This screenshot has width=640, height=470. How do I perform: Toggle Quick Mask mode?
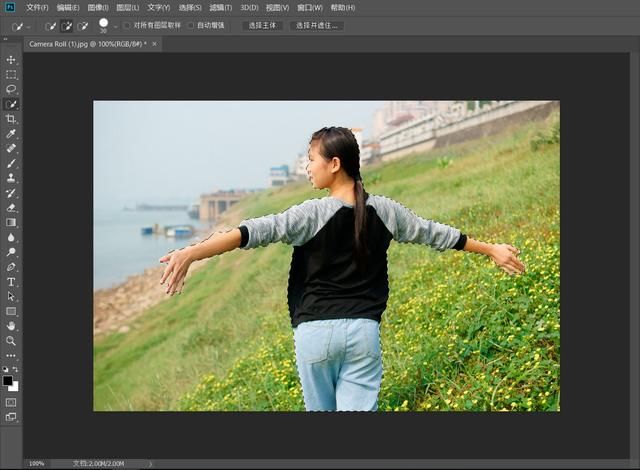point(11,403)
